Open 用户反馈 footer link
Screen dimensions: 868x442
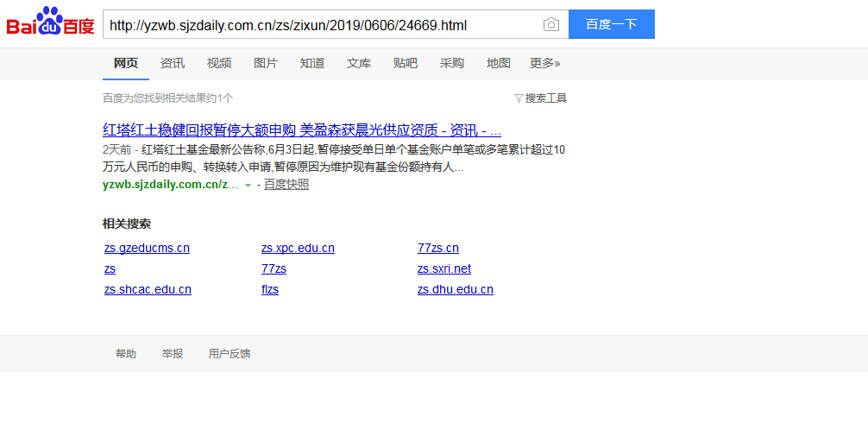(x=230, y=354)
